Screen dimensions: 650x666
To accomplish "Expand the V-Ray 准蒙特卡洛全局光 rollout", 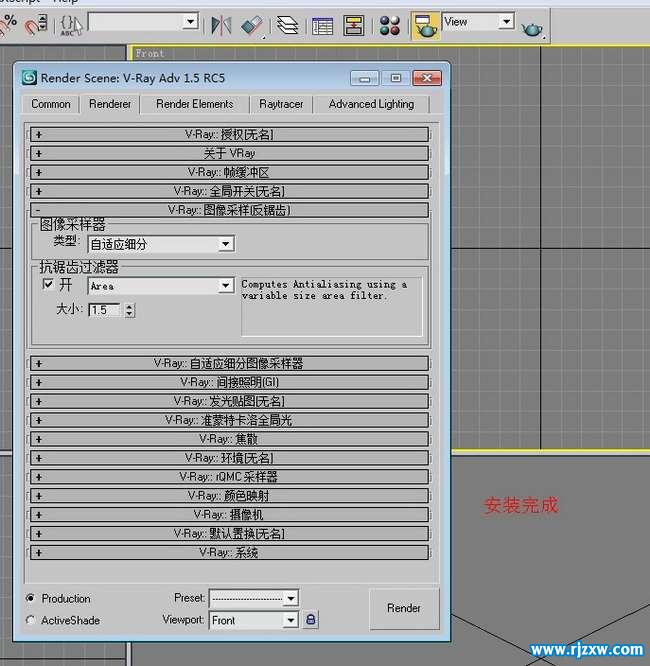I will click(229, 420).
